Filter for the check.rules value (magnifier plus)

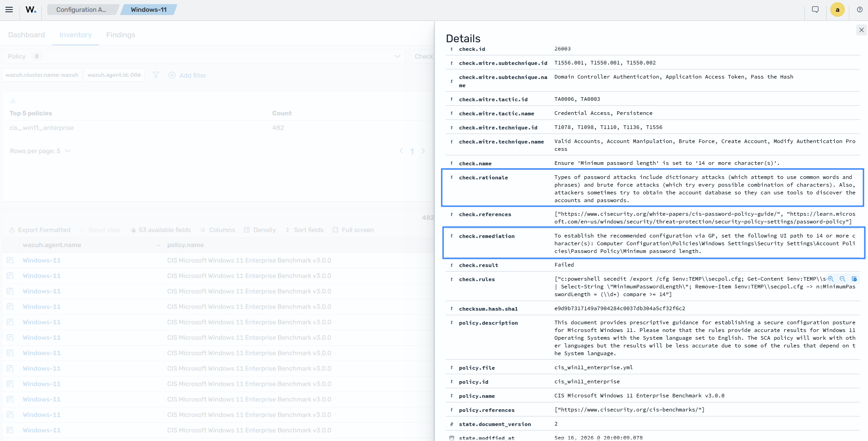tap(831, 279)
